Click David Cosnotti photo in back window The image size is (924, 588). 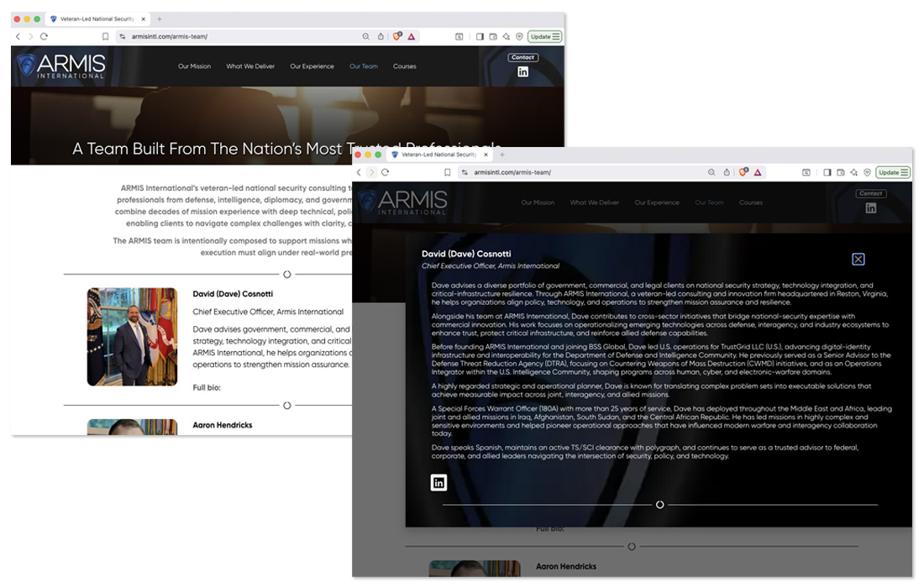[x=132, y=337]
